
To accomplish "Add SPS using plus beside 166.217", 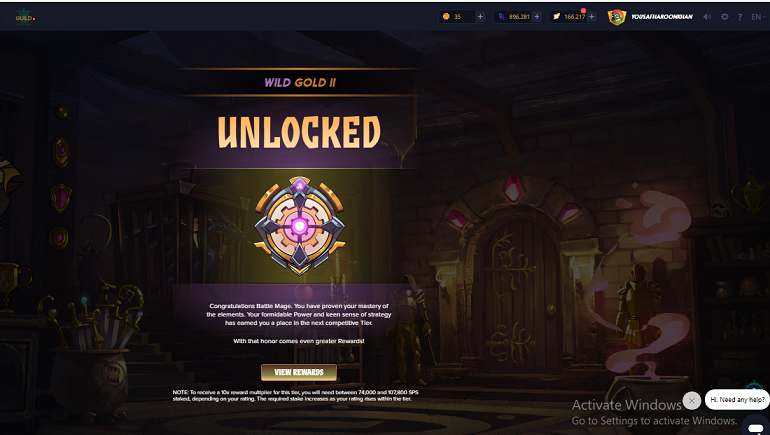I will point(592,17).
